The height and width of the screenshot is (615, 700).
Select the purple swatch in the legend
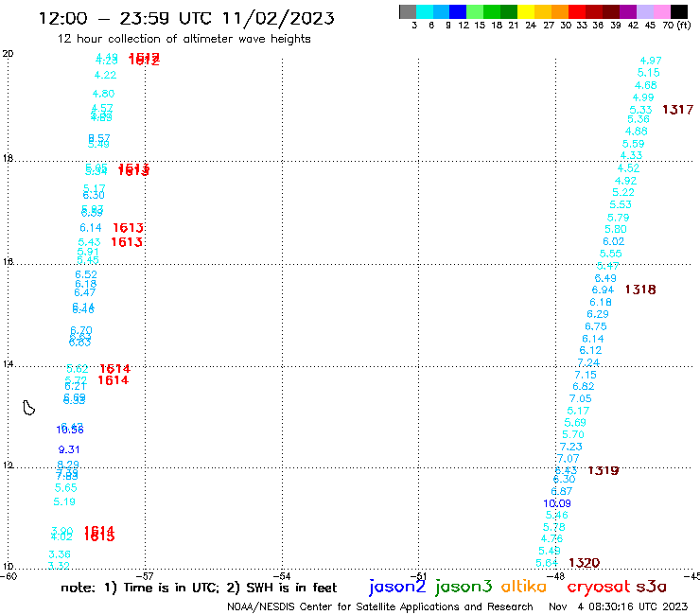pyautogui.click(x=628, y=11)
